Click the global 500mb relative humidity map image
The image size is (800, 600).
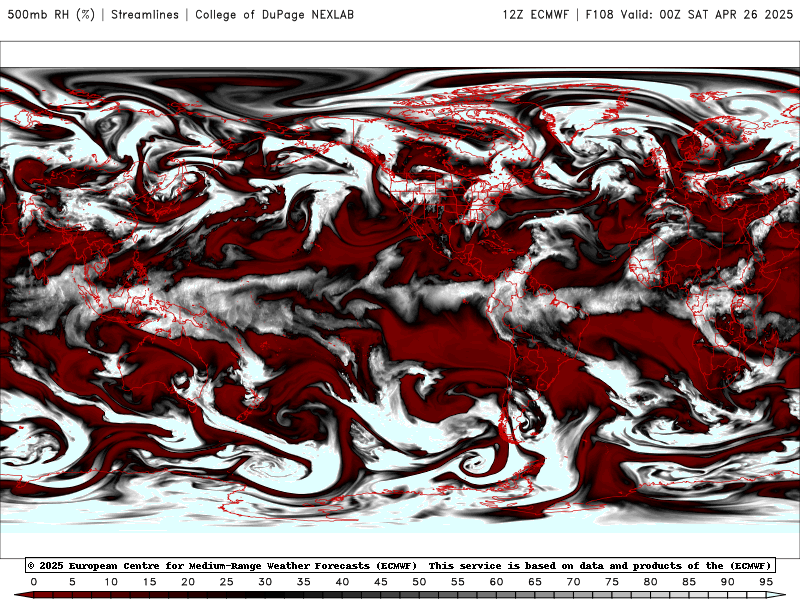[400, 300]
